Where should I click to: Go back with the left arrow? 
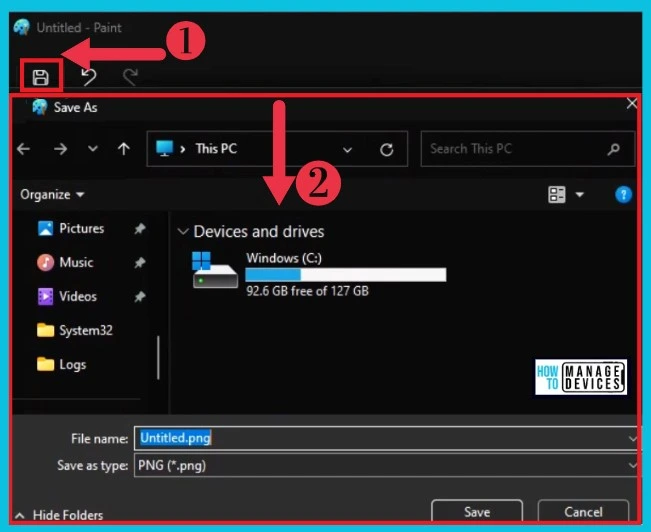tap(24, 149)
